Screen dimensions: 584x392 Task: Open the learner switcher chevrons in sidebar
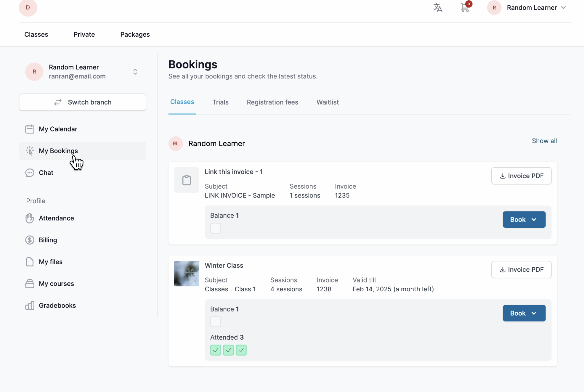pyautogui.click(x=135, y=72)
